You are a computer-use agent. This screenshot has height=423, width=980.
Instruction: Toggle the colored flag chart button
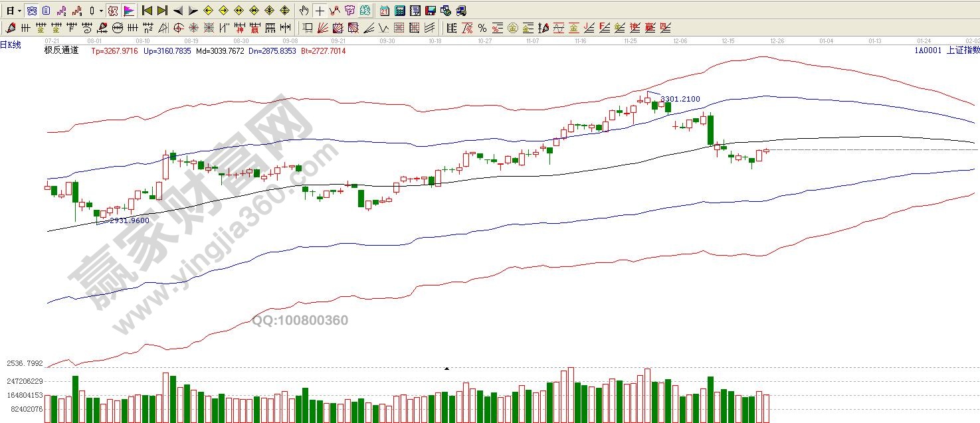click(x=129, y=11)
